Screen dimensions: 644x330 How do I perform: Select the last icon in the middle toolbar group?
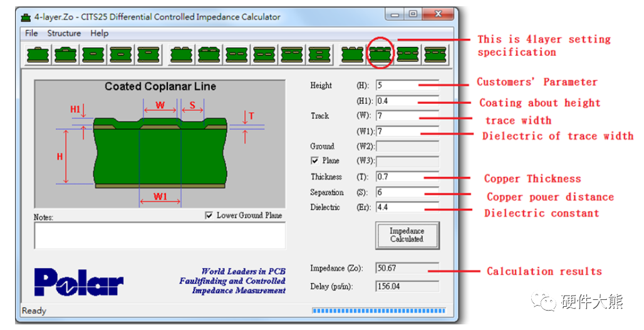319,54
